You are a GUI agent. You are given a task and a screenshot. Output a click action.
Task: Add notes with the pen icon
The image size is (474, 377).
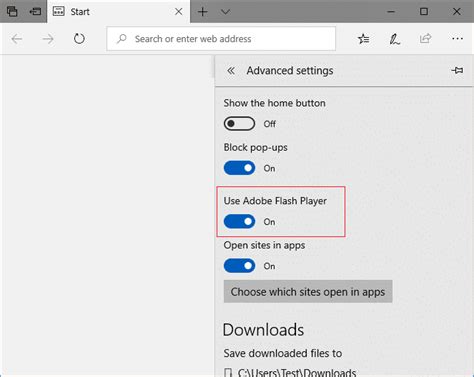coord(394,39)
